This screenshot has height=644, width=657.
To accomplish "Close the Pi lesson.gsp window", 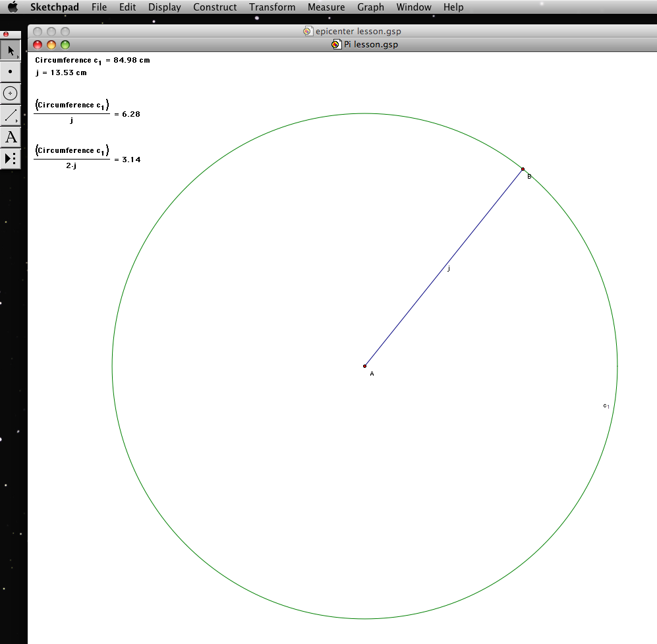I will (38, 45).
